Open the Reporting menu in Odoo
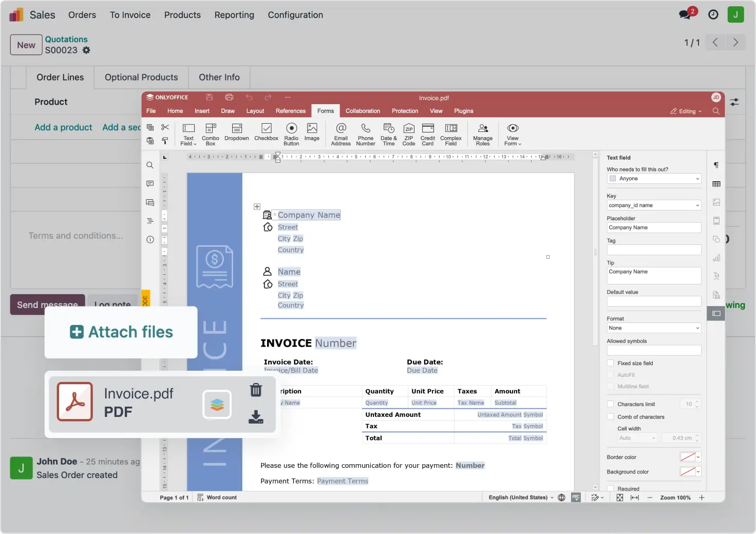This screenshot has height=534, width=756. [234, 15]
